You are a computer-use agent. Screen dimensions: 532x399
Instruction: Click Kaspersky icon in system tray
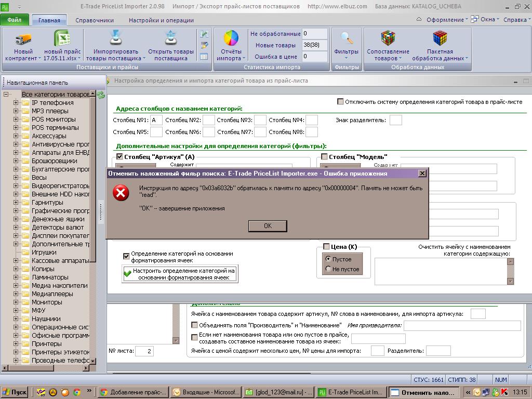[x=504, y=393]
